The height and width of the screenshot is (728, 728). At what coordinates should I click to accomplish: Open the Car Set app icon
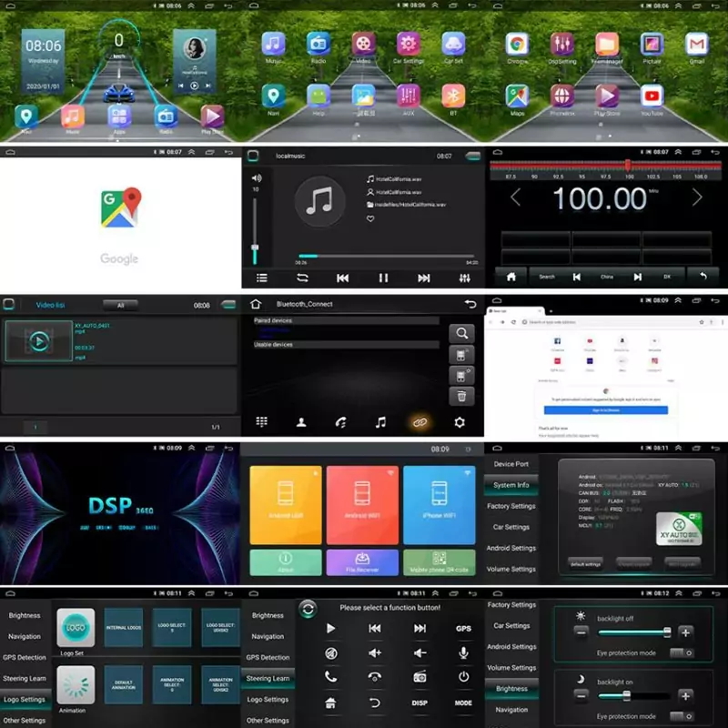pyautogui.click(x=453, y=44)
